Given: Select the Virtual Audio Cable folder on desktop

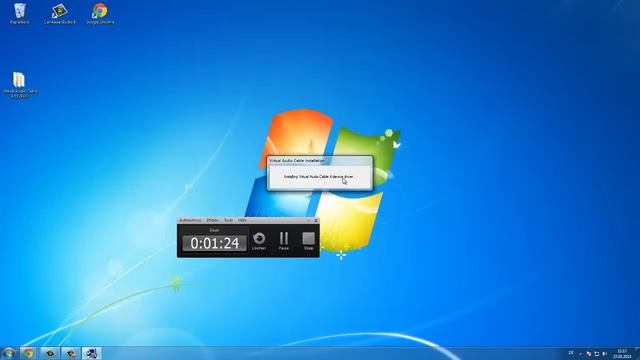Looking at the screenshot, I should point(19,84).
